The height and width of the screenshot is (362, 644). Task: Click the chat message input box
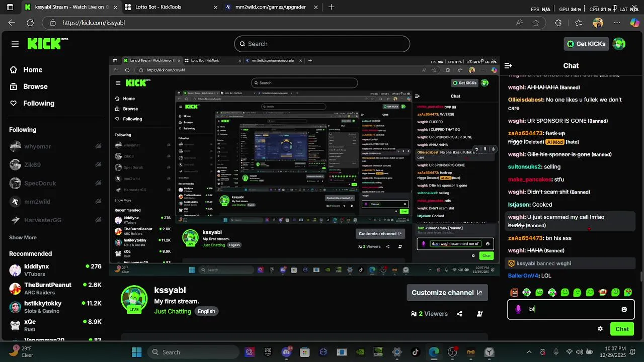(x=571, y=309)
